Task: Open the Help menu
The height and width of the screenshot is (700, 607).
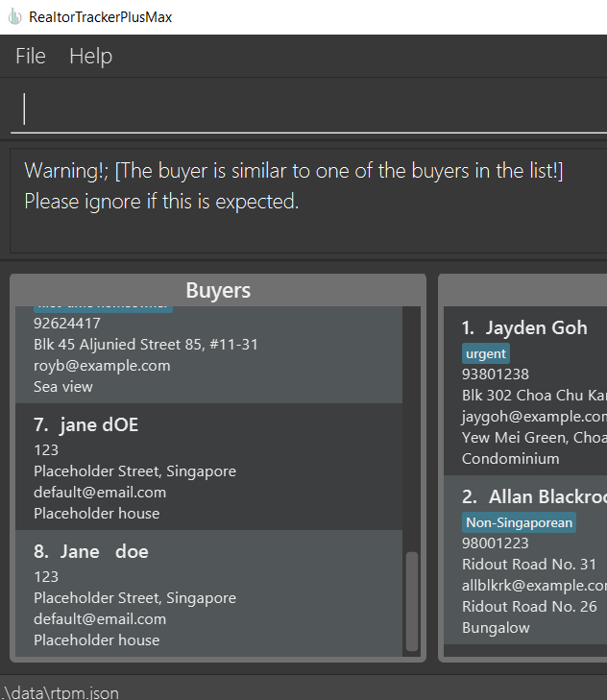Action: point(90,57)
